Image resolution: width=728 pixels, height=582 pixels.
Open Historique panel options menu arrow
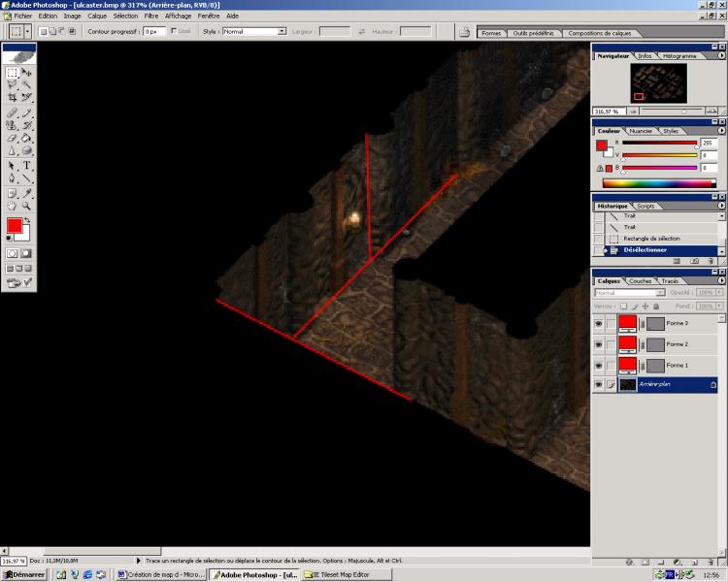(721, 206)
